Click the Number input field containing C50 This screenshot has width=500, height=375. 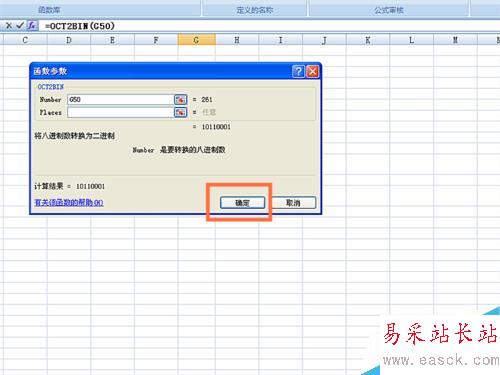120,99
